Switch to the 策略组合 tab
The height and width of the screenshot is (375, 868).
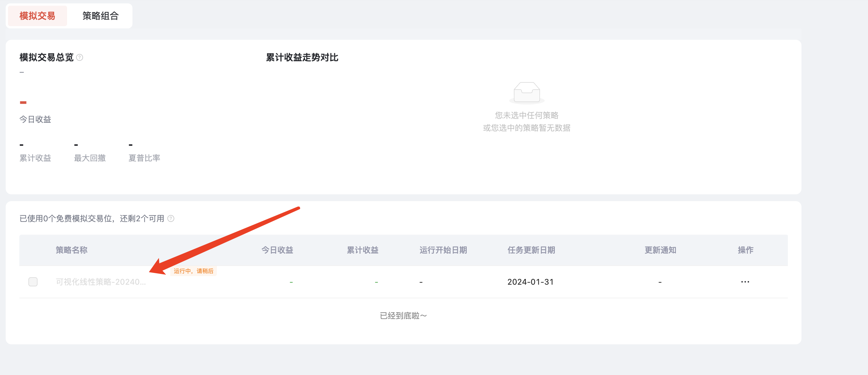click(100, 16)
